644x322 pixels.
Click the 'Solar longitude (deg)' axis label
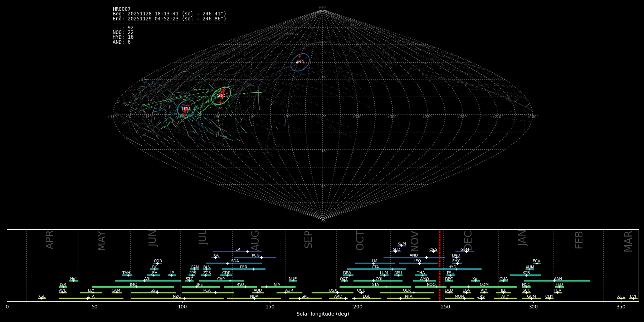click(323, 314)
